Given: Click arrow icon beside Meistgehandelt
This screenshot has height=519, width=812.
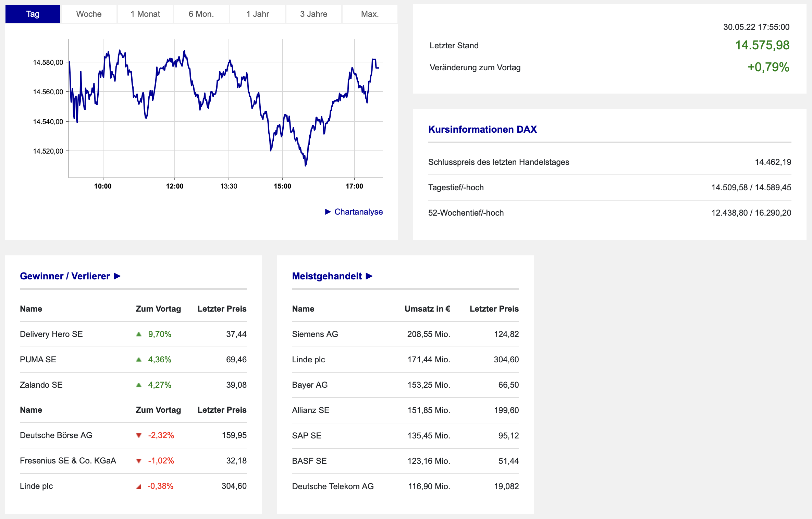Looking at the screenshot, I should point(369,276).
